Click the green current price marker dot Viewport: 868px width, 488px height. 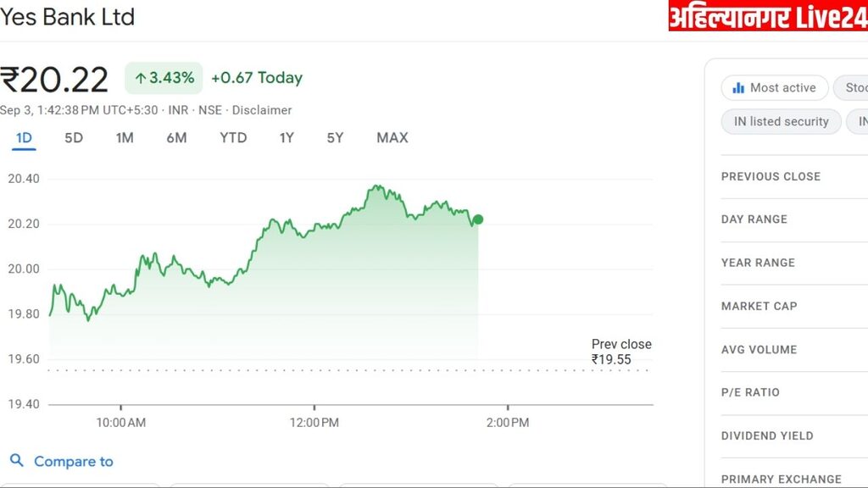tap(478, 219)
